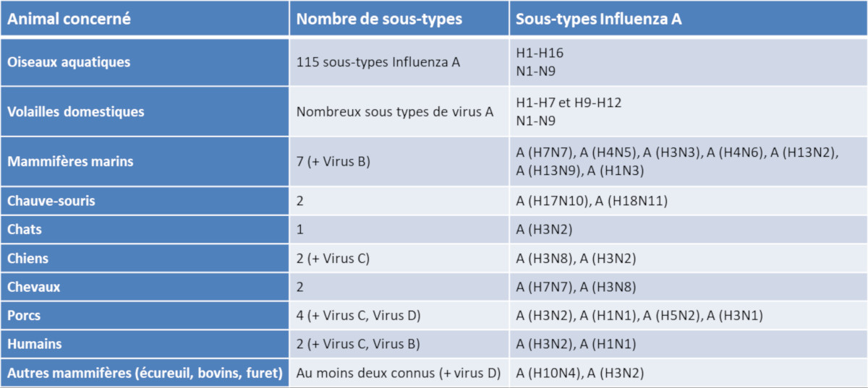Screen dimensions: 868x388
Task: Select the 'A (H3N8), A (H3N2)' cell
Action: 576,258
